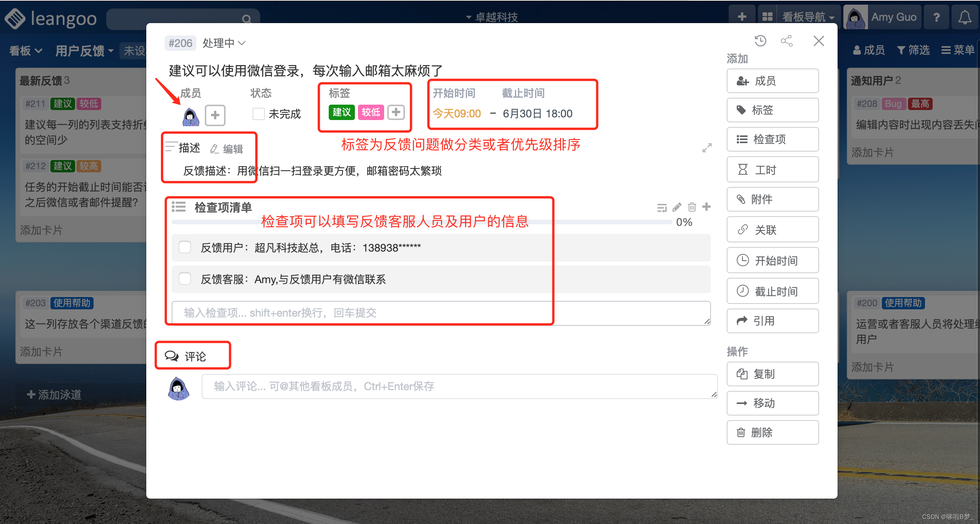Edit checklist title with pencil icon
980x524 pixels.
tap(677, 207)
